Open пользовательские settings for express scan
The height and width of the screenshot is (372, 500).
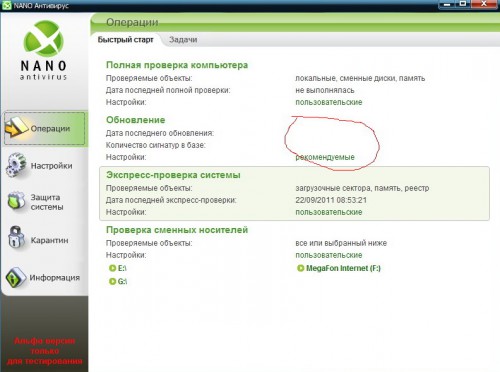pos(329,212)
